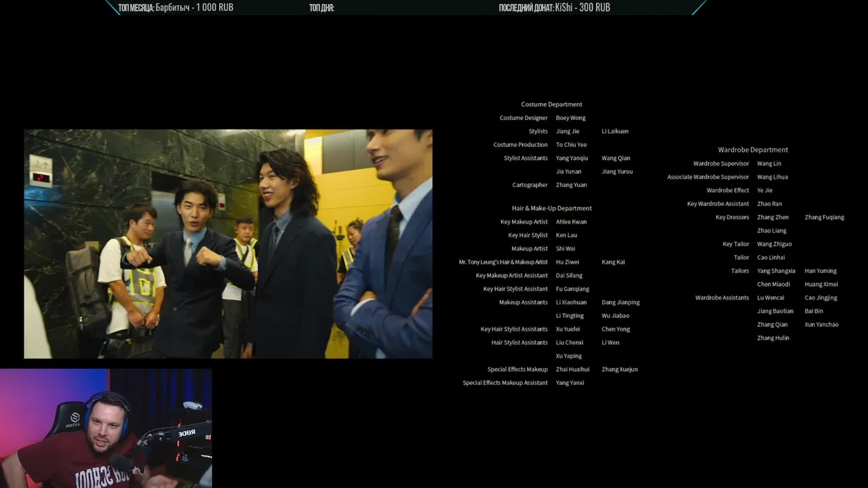
Task: Click the name 'Ye Jie'
Action: tap(765, 190)
